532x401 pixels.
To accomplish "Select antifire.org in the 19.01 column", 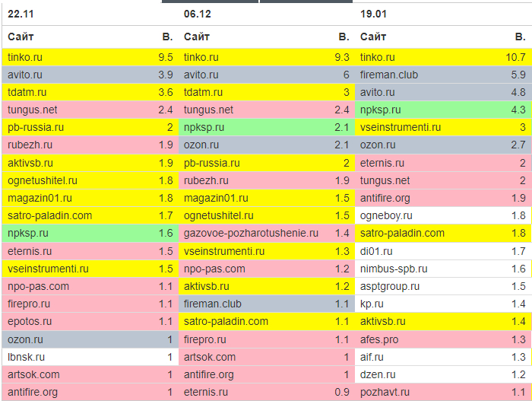I will pos(385,198).
